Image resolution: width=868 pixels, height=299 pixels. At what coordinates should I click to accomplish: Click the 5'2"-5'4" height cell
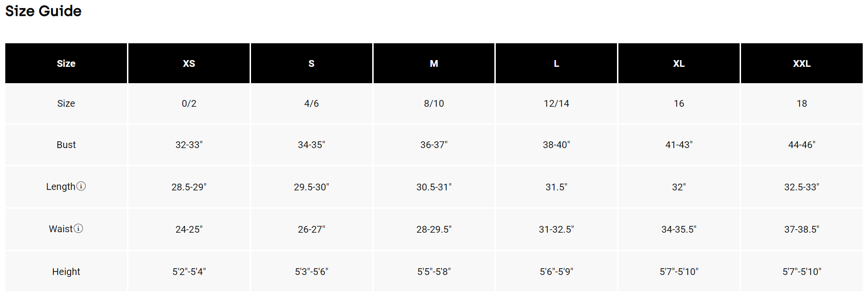pos(189,272)
